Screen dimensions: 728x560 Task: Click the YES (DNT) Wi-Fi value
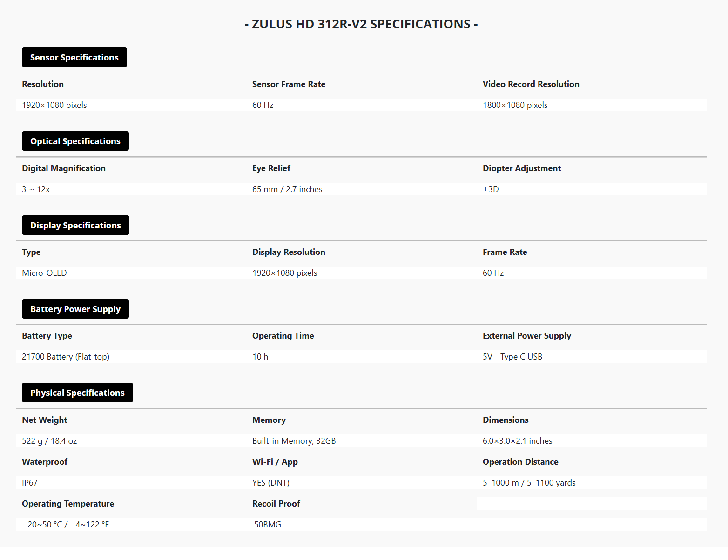pyautogui.click(x=270, y=483)
